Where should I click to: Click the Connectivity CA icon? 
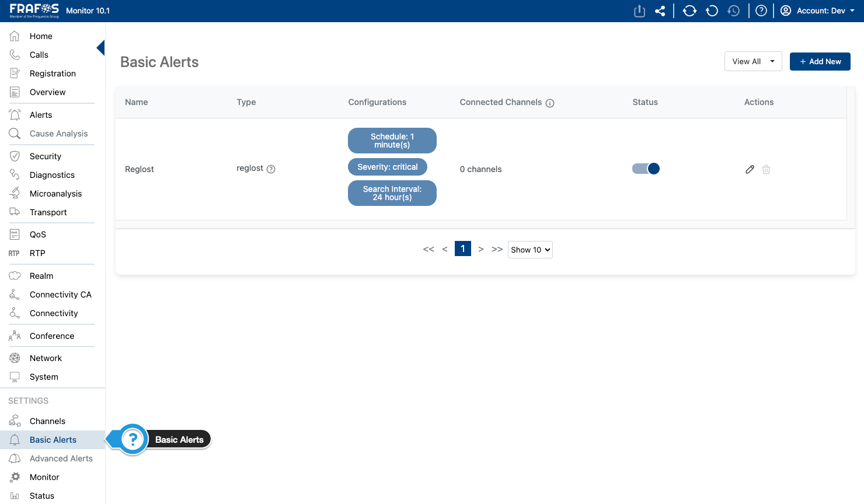[15, 295]
